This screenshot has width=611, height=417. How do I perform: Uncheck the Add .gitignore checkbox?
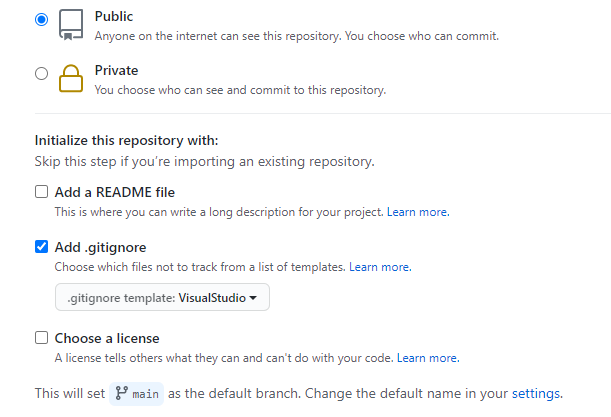(41, 247)
